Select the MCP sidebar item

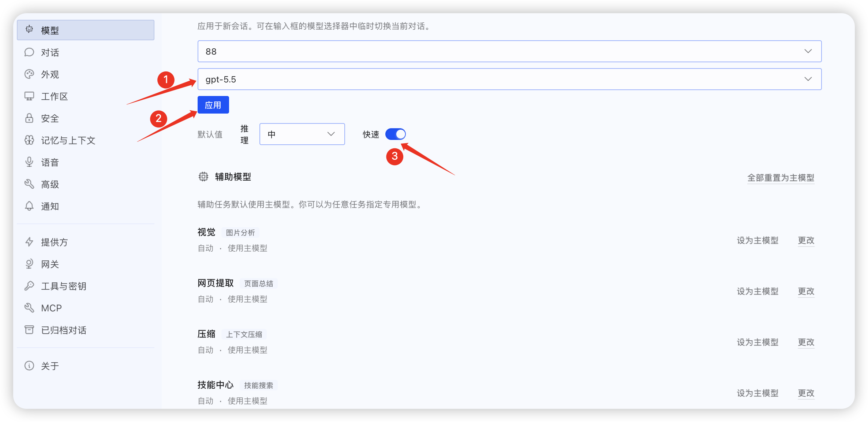click(x=86, y=308)
